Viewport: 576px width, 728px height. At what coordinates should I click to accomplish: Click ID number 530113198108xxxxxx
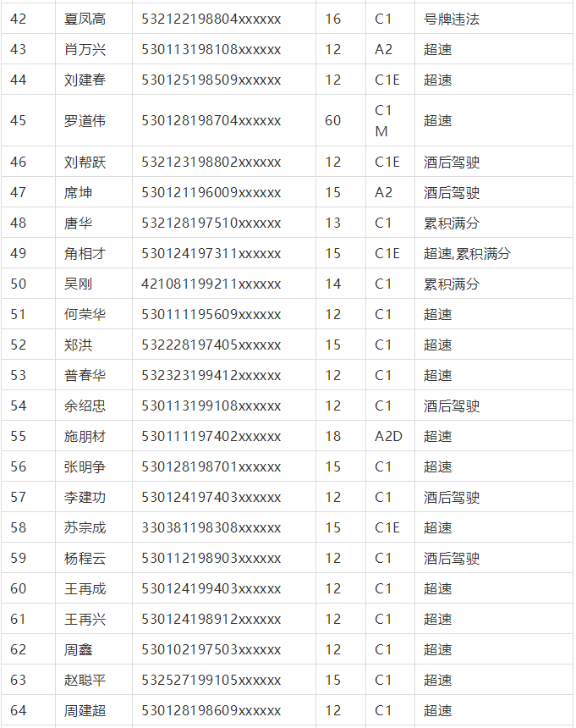(x=211, y=49)
